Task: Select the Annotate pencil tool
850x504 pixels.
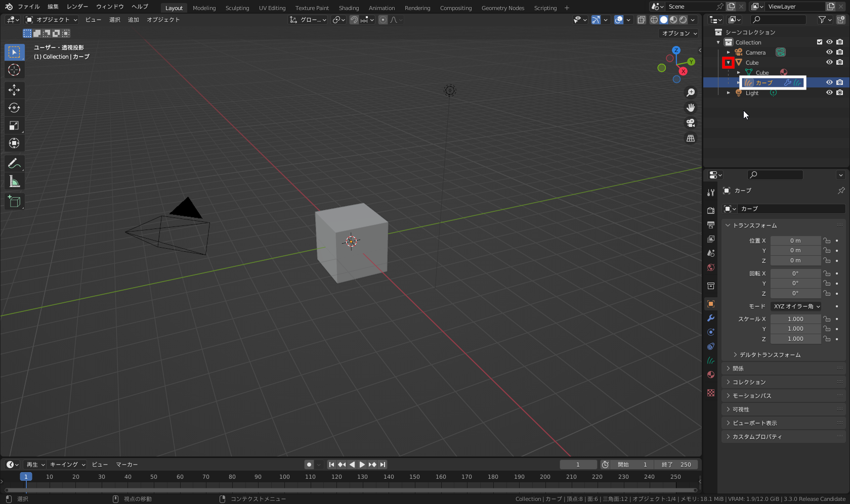Action: click(14, 163)
